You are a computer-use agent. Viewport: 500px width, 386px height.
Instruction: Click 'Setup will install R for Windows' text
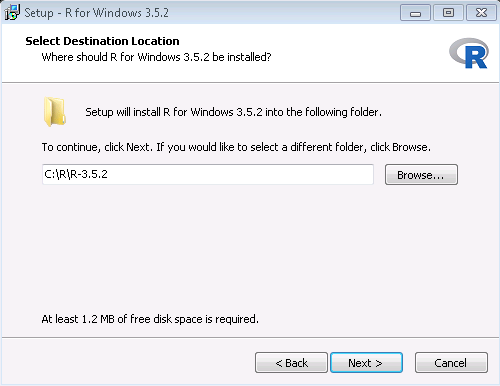(x=233, y=112)
